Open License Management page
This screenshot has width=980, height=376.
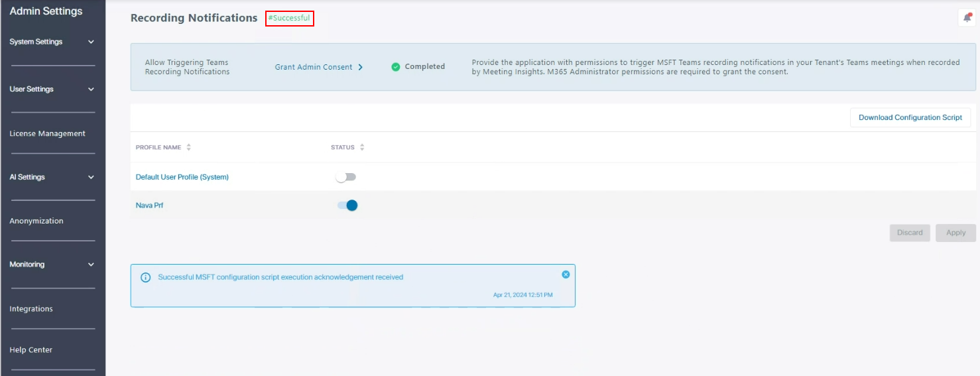tap(47, 133)
